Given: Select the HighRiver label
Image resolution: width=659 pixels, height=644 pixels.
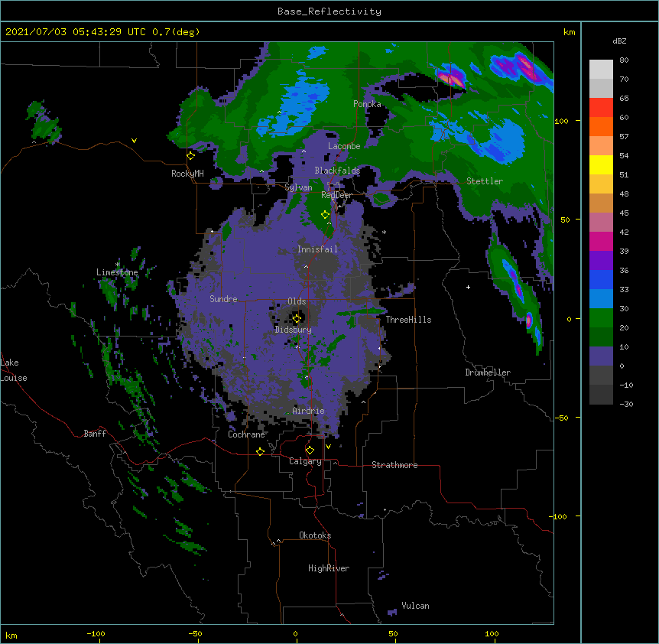Looking at the screenshot, I should click(x=329, y=568).
